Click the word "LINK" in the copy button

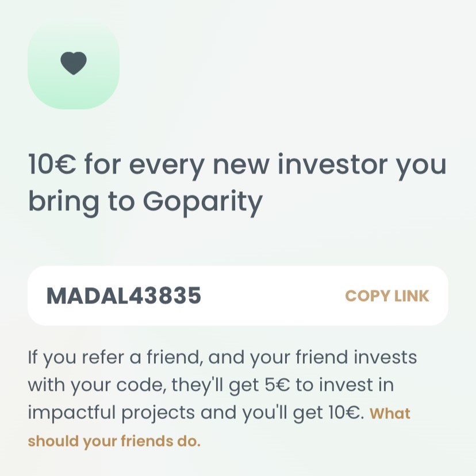point(412,296)
